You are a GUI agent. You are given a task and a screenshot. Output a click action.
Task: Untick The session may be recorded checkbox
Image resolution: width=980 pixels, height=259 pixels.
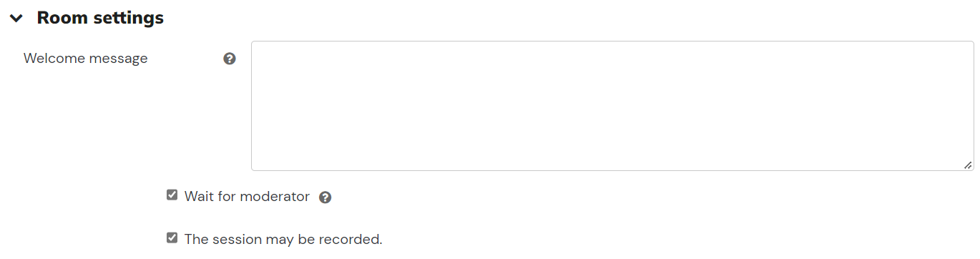click(x=172, y=238)
